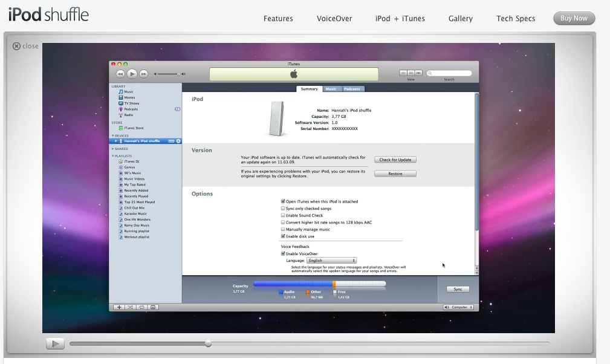Open Podcasts in the library sidebar
The height and width of the screenshot is (364, 610).
click(x=131, y=109)
